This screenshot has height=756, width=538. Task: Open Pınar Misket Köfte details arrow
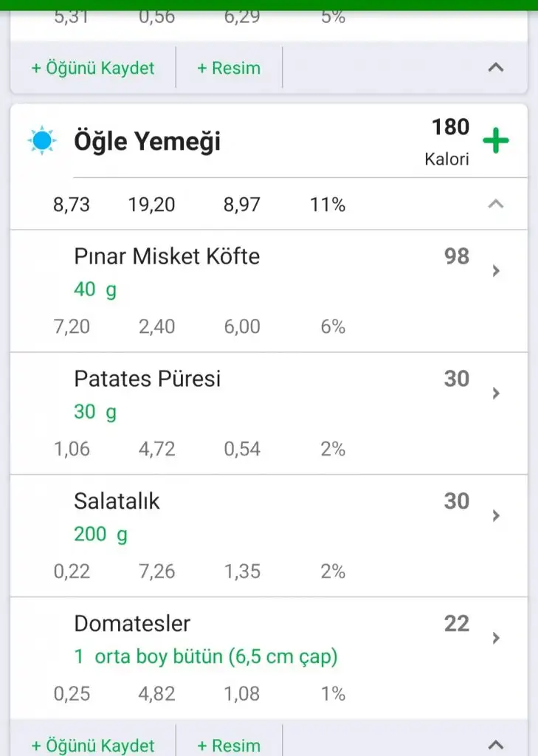pos(496,271)
